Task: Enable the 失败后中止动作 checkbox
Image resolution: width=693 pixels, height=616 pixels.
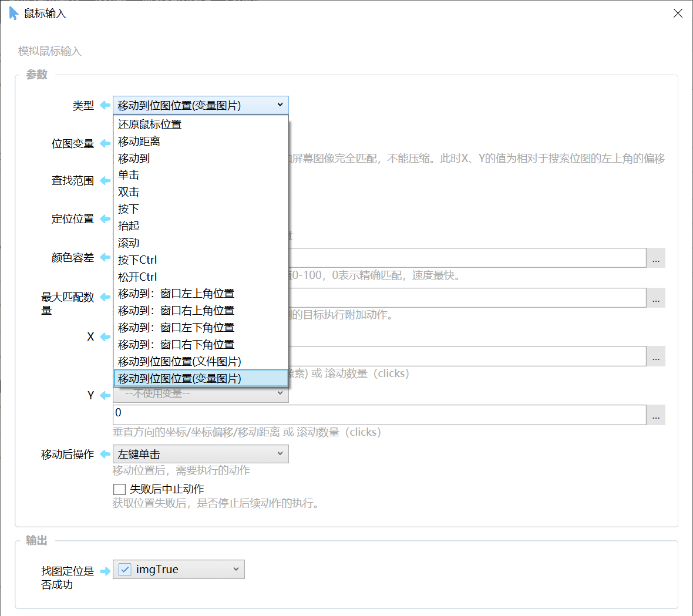Action: tap(119, 489)
